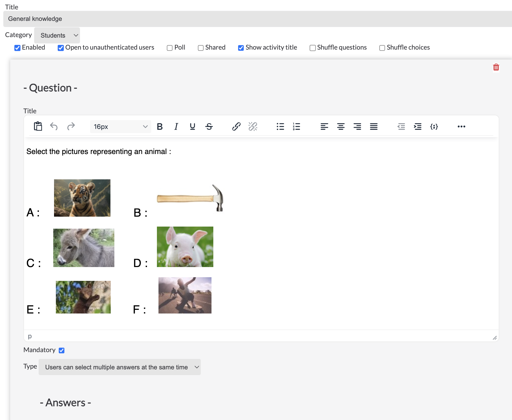
Task: Click the B : label text
Action: pos(140,213)
